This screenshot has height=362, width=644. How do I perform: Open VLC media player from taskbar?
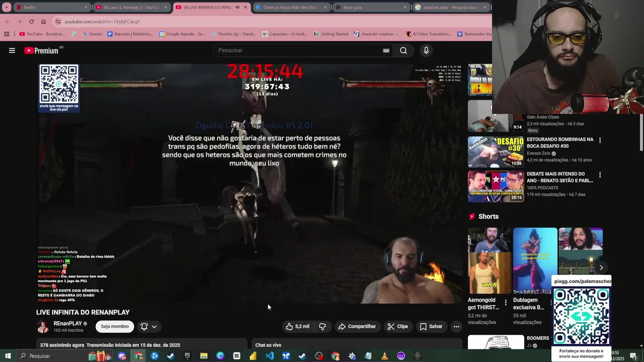(x=384, y=356)
